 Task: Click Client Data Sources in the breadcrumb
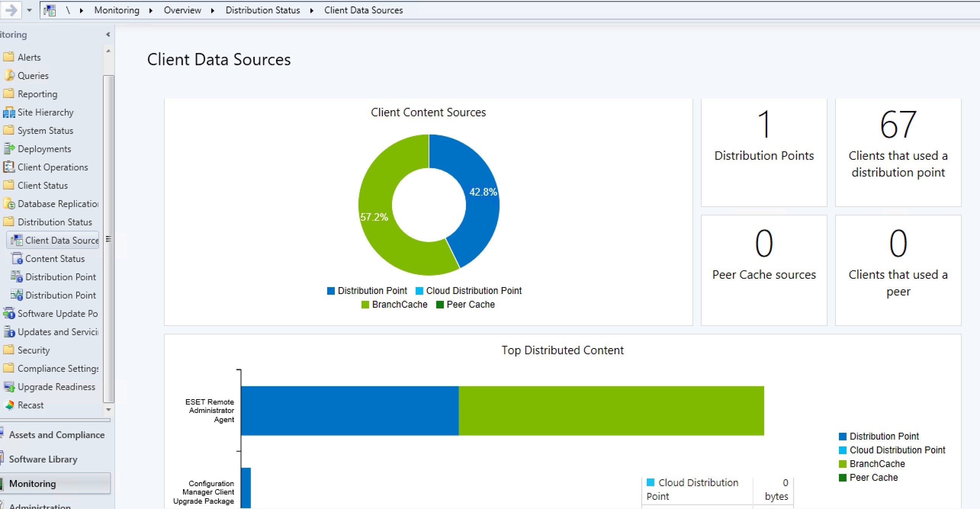tap(363, 10)
